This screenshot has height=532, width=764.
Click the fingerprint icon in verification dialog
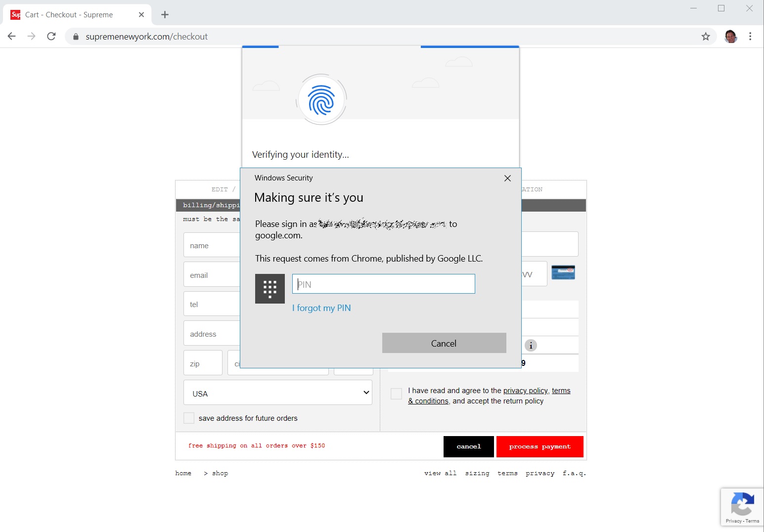click(x=321, y=99)
